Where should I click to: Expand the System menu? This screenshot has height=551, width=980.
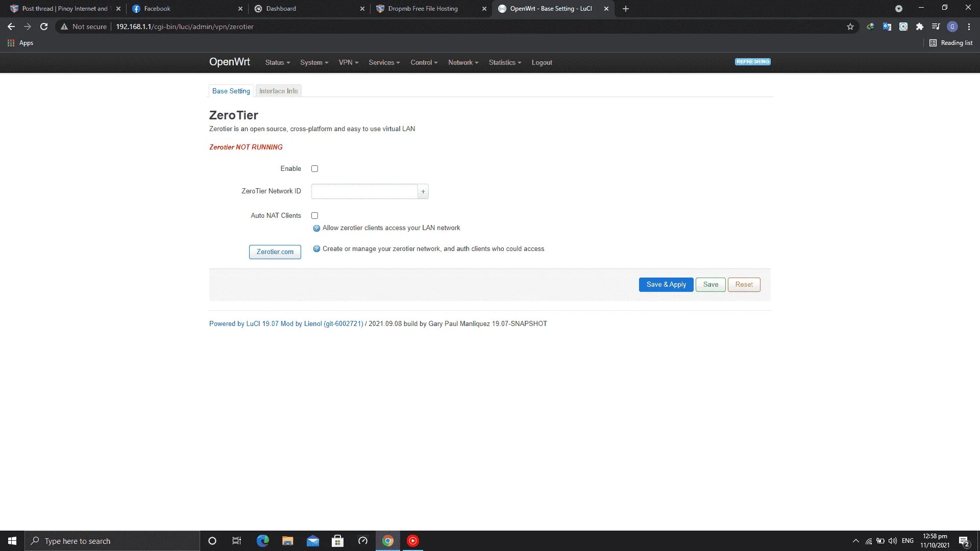[314, 63]
